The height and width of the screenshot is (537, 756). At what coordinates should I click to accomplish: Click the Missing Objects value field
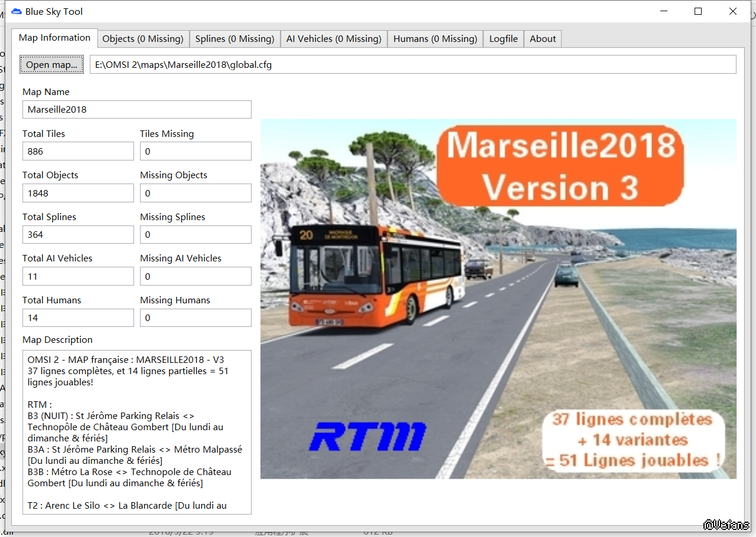click(195, 193)
